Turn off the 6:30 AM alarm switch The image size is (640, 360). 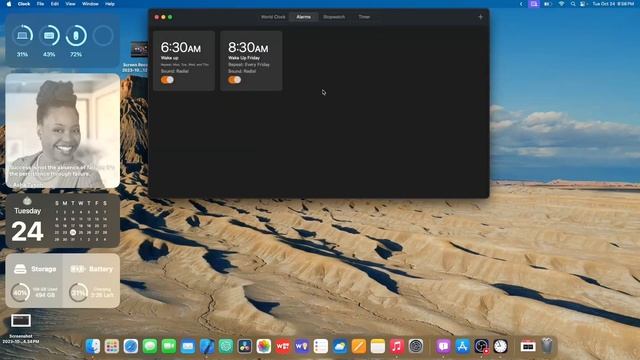point(167,80)
